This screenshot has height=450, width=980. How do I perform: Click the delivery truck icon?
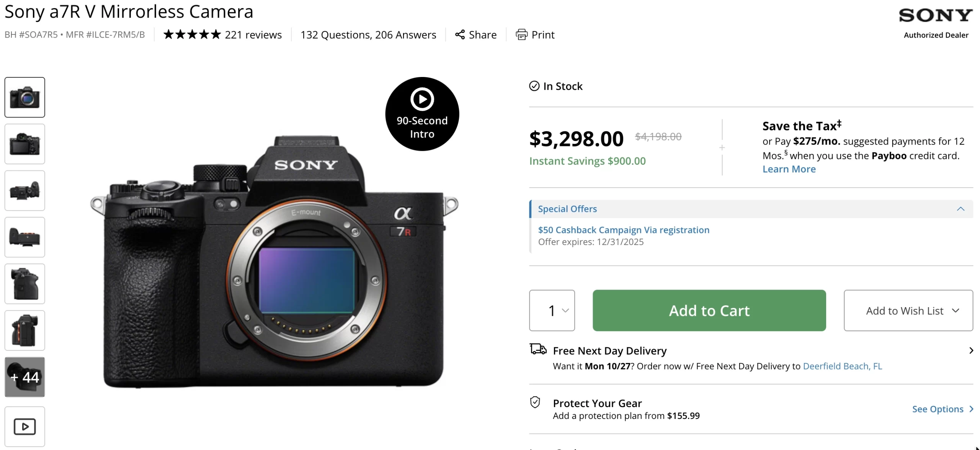pyautogui.click(x=538, y=349)
